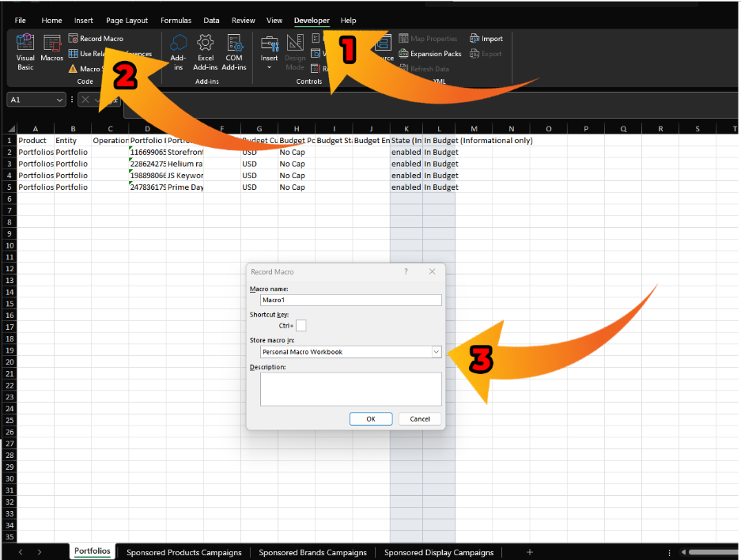Open Sponsored Products Campaigns sheet

(x=183, y=552)
